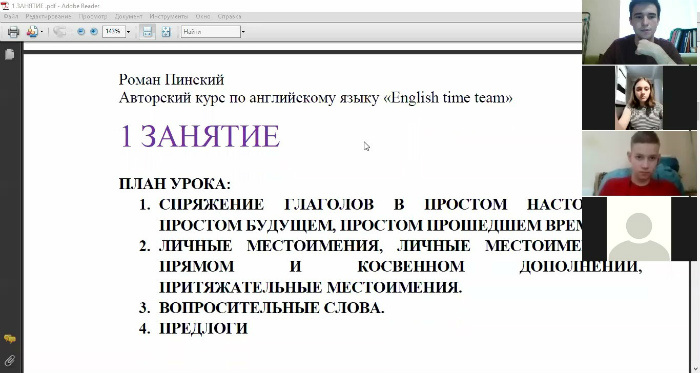This screenshot has width=700, height=373.
Task: Open the Документ menu
Action: coord(128,17)
